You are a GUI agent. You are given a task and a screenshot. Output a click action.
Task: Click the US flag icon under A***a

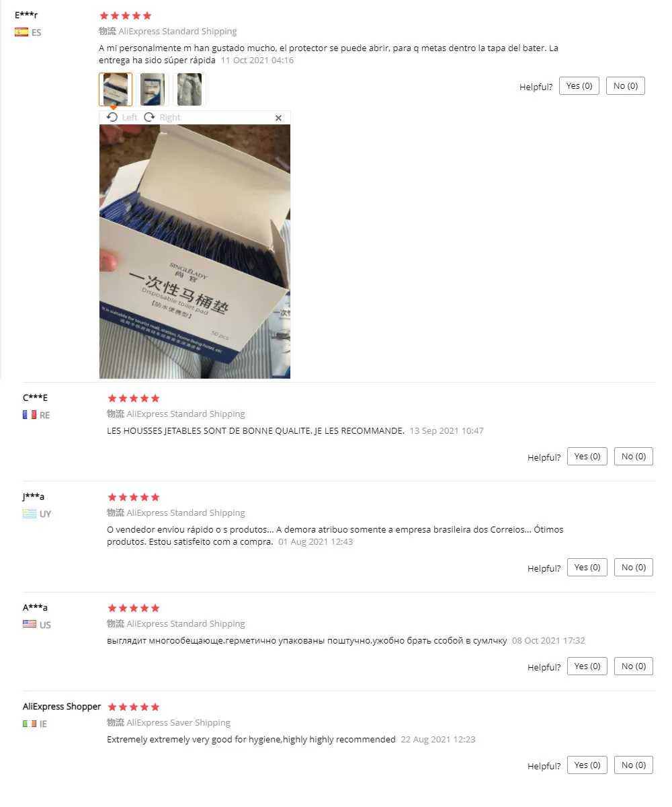pyautogui.click(x=30, y=624)
